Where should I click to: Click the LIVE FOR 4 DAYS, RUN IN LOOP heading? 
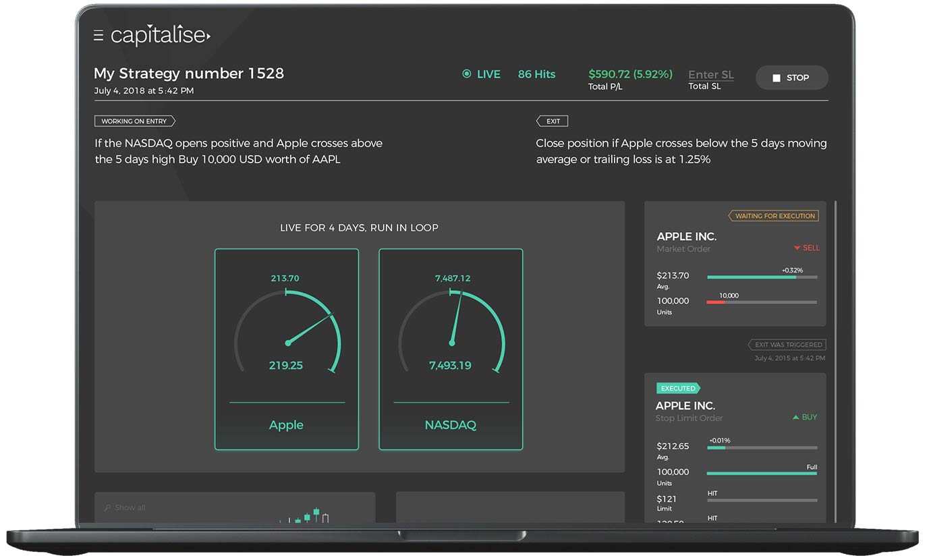tap(359, 228)
